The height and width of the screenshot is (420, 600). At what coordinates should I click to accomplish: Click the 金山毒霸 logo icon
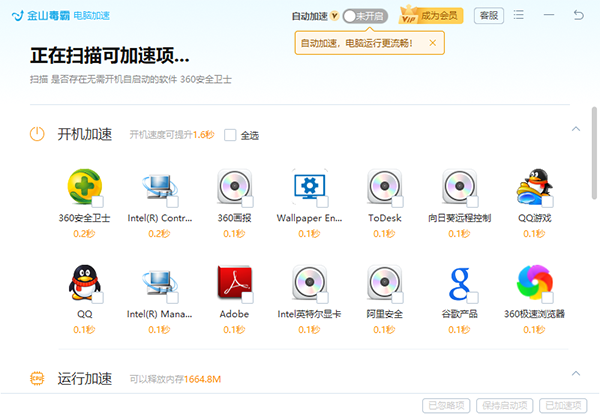coord(18,16)
